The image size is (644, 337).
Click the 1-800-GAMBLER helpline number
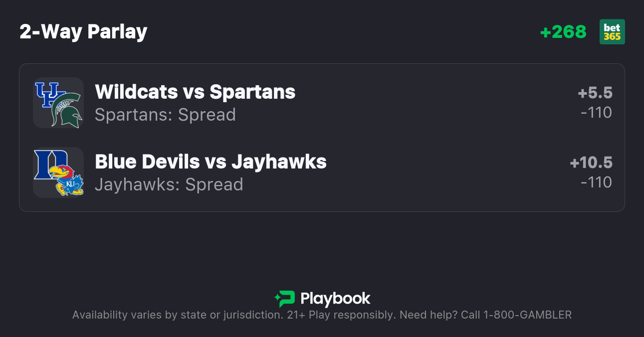pyautogui.click(x=527, y=315)
